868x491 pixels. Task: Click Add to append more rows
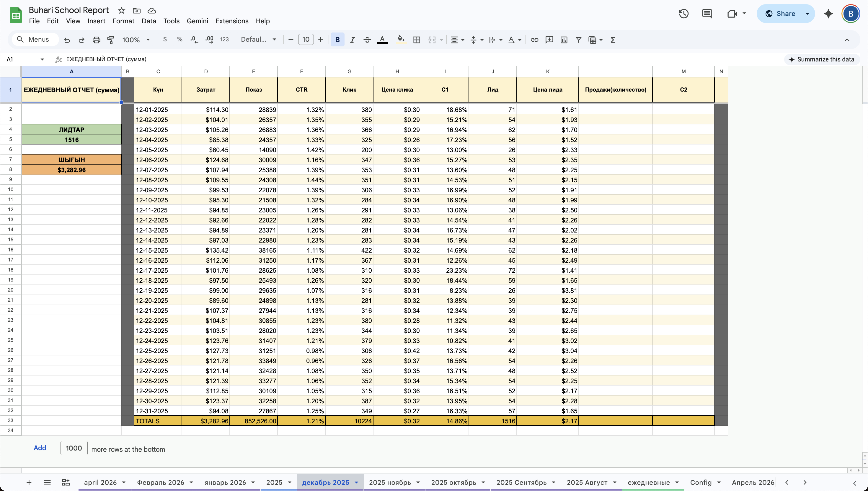40,448
